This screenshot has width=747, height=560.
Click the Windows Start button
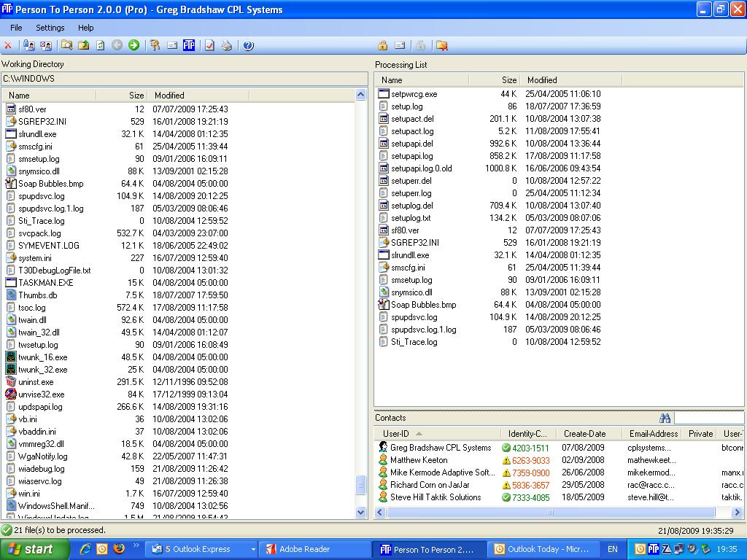pyautogui.click(x=34, y=549)
